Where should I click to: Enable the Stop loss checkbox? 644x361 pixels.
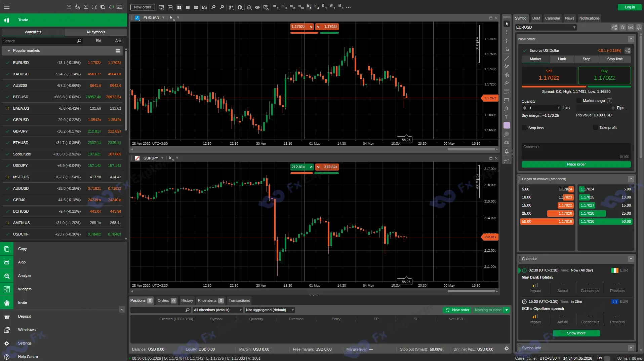coord(524,128)
